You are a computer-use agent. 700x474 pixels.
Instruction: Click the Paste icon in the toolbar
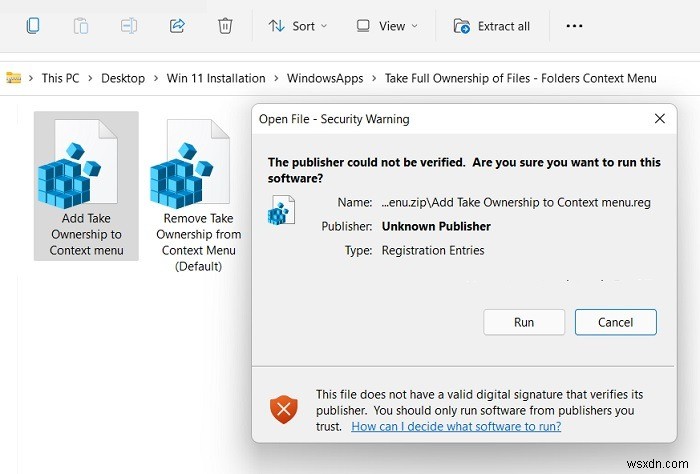pyautogui.click(x=81, y=26)
